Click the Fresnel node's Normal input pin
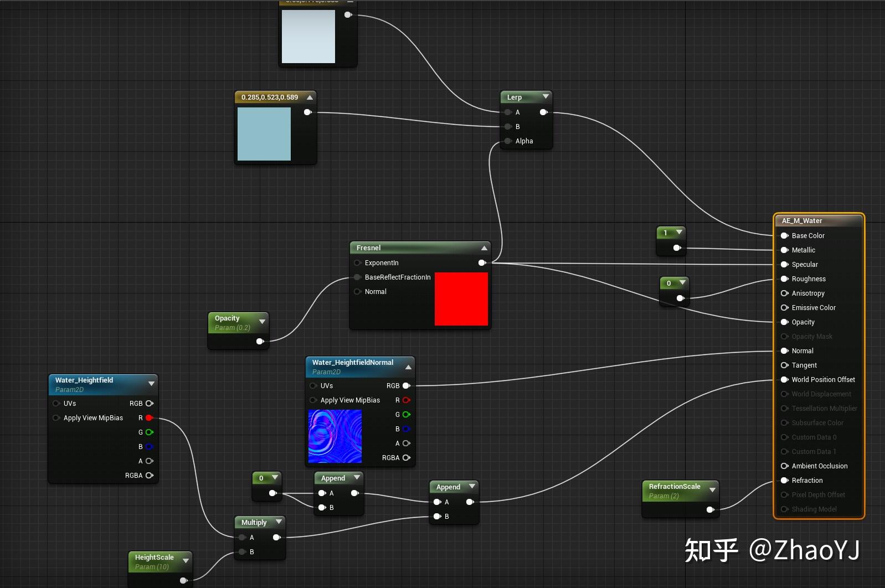Image resolution: width=885 pixels, height=588 pixels. click(x=357, y=292)
